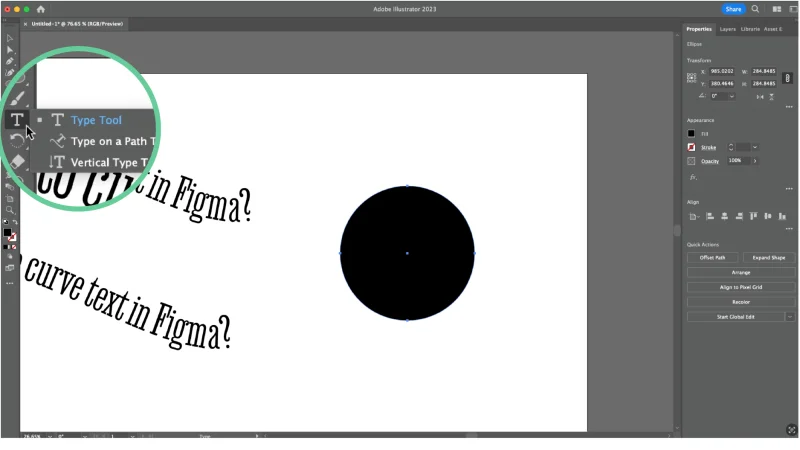Select the Curvature tool
This screenshot has width=800, height=450.
(x=10, y=73)
